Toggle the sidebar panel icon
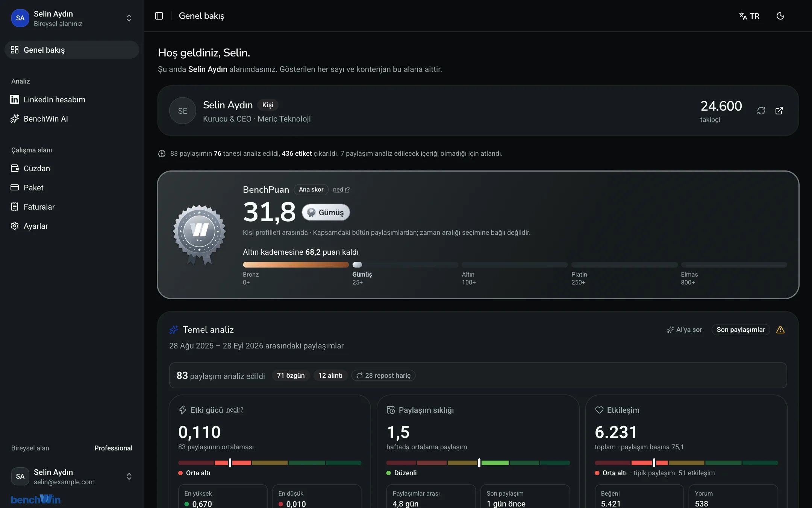 pos(159,16)
